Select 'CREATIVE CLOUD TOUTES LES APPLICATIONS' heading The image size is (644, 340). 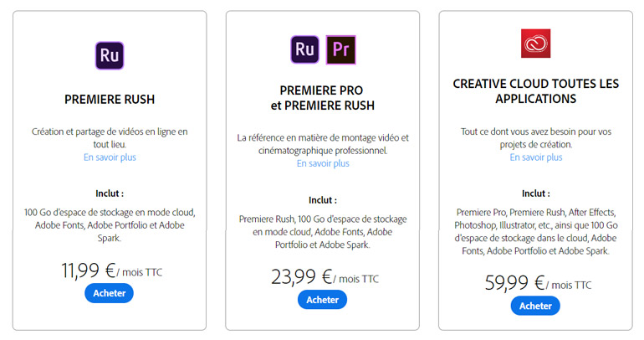click(536, 91)
